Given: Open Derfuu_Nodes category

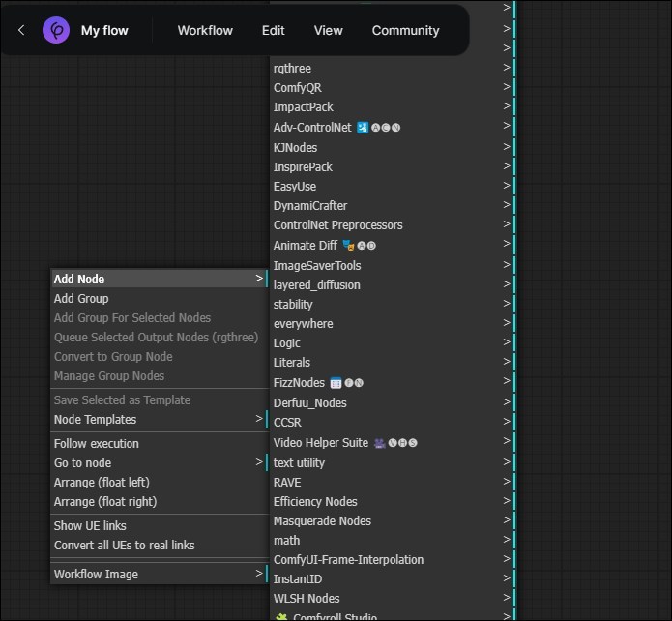Looking at the screenshot, I should pyautogui.click(x=393, y=402).
